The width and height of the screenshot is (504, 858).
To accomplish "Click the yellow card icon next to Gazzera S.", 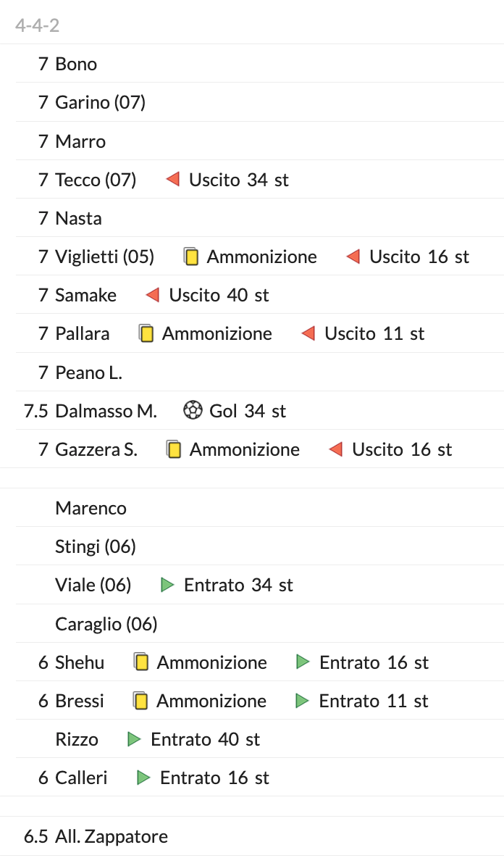I will click(x=174, y=449).
